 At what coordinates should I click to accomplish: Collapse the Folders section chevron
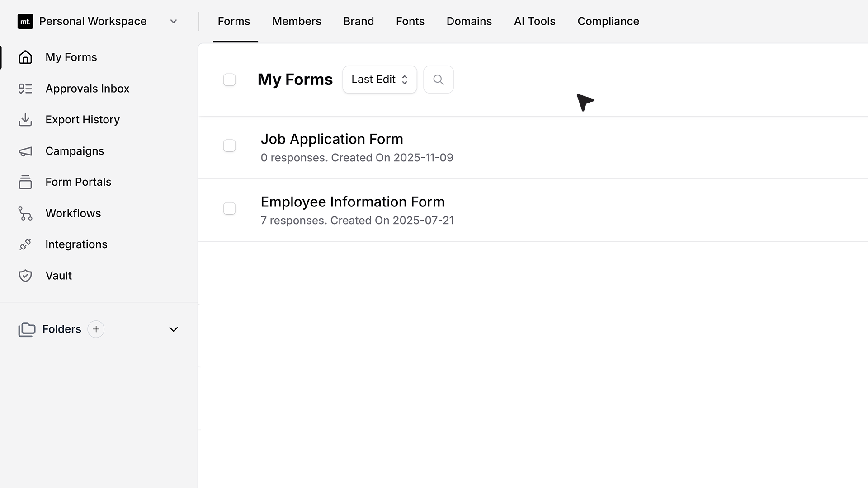coord(174,329)
